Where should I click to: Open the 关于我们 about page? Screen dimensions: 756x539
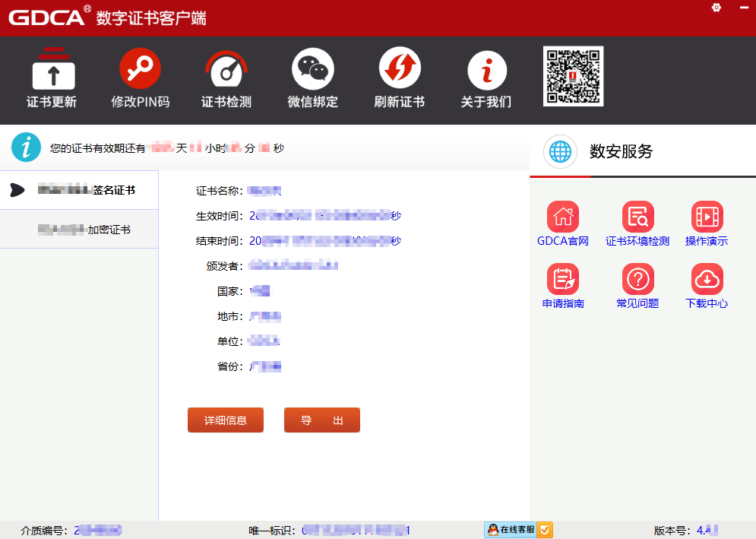click(486, 71)
